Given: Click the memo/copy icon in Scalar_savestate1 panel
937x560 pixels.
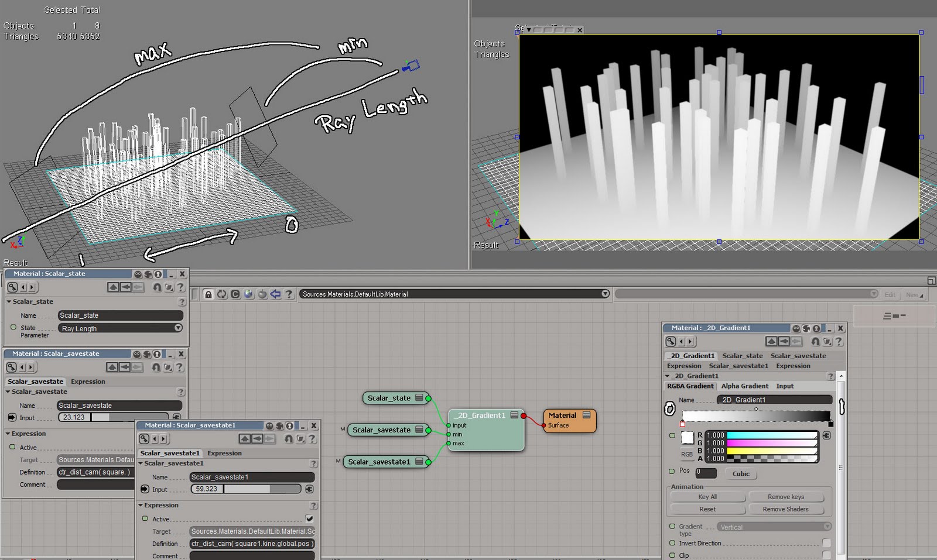Looking at the screenshot, I should click(300, 438).
